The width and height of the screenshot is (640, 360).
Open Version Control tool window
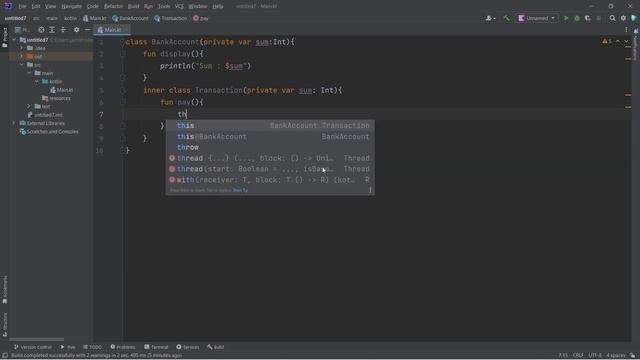[33, 347]
